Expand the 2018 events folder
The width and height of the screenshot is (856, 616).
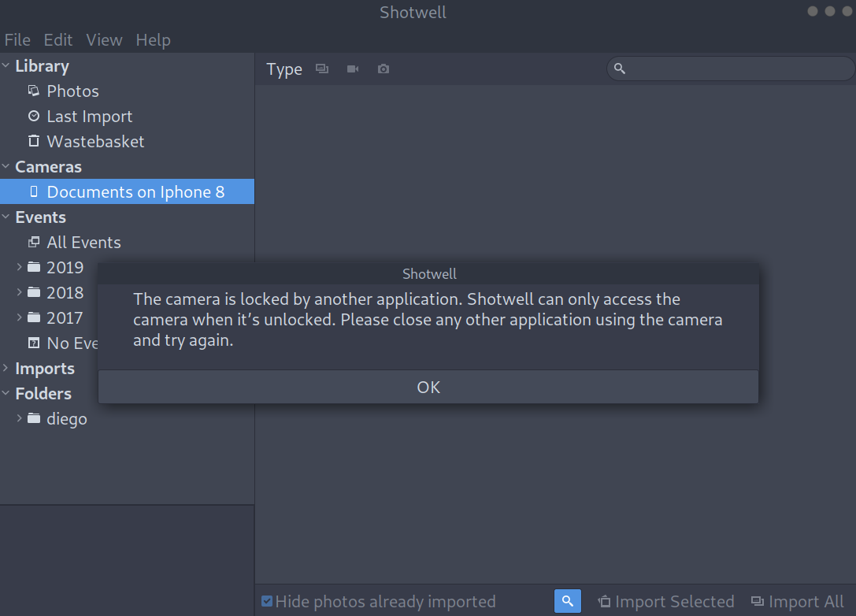[19, 291]
